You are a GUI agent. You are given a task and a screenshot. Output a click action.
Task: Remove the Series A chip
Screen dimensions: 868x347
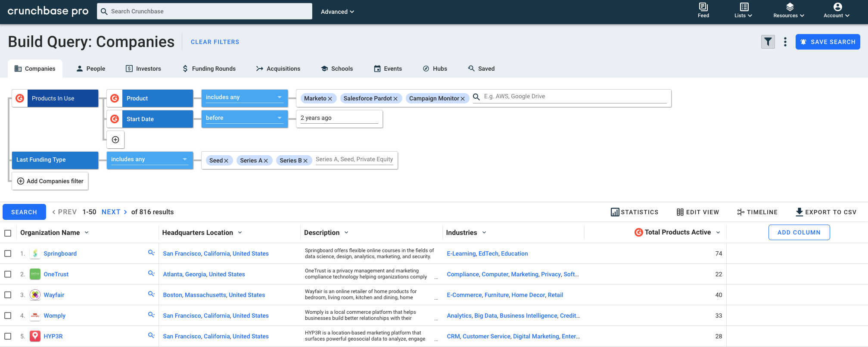(x=266, y=161)
